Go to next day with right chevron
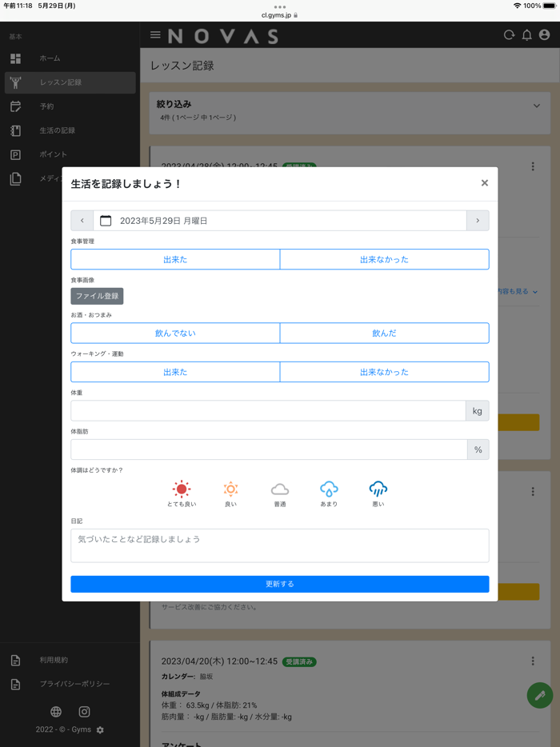 click(x=478, y=221)
